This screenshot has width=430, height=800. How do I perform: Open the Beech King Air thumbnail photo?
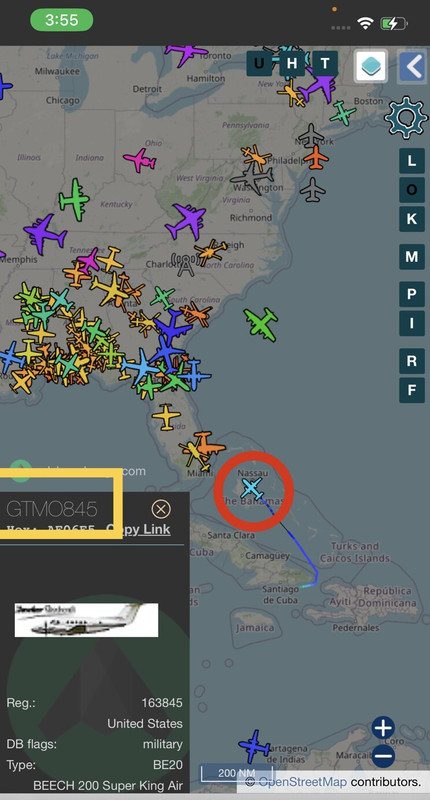[86, 620]
